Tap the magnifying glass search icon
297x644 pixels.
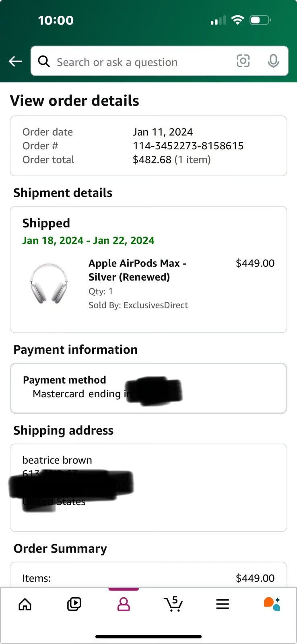44,62
